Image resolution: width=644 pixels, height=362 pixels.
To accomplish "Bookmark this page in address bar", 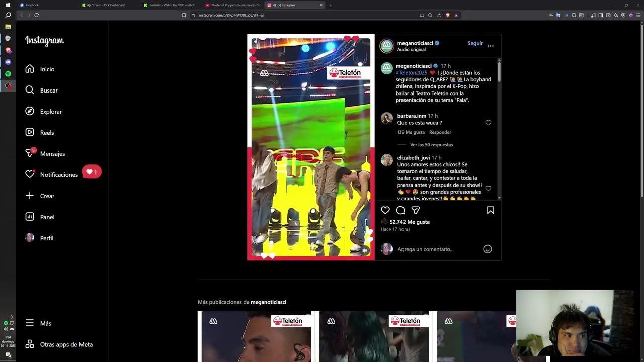I will [184, 15].
